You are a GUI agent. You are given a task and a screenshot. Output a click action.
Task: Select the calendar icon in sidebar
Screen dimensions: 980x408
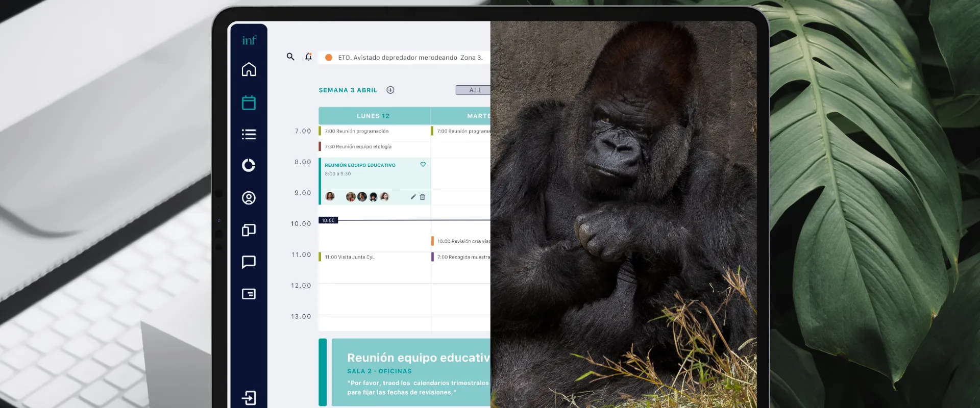(249, 103)
